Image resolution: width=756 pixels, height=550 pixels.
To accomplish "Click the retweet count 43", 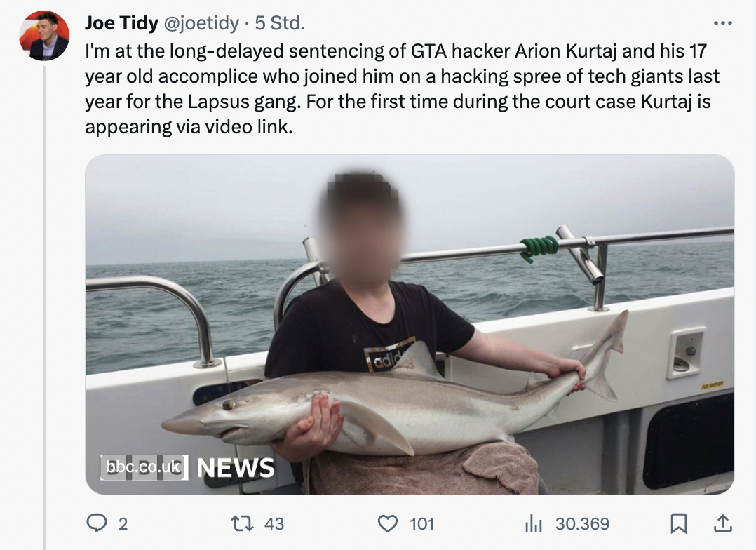I will click(x=274, y=523).
